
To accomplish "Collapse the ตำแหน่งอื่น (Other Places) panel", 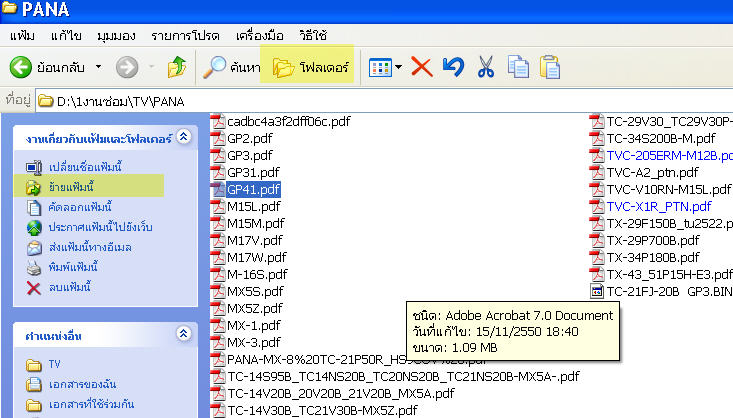I will pyautogui.click(x=184, y=334).
